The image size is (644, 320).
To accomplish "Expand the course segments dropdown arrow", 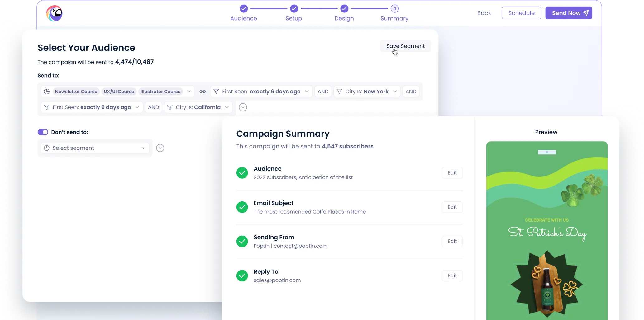I will [189, 92].
